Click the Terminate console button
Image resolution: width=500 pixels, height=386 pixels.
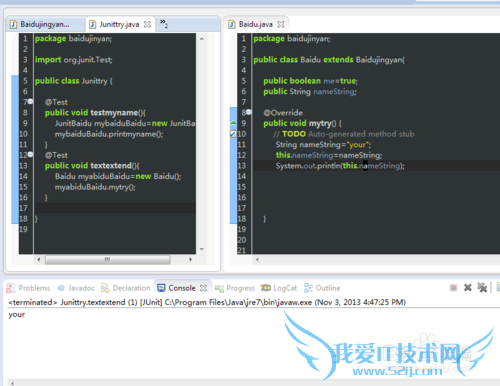(x=453, y=288)
